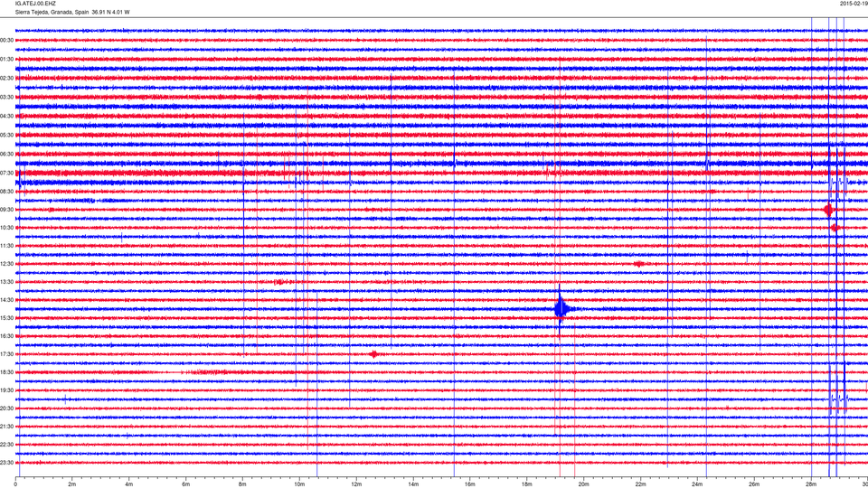
Task: Click the 2015-02 date label in header
Action: 854,4
